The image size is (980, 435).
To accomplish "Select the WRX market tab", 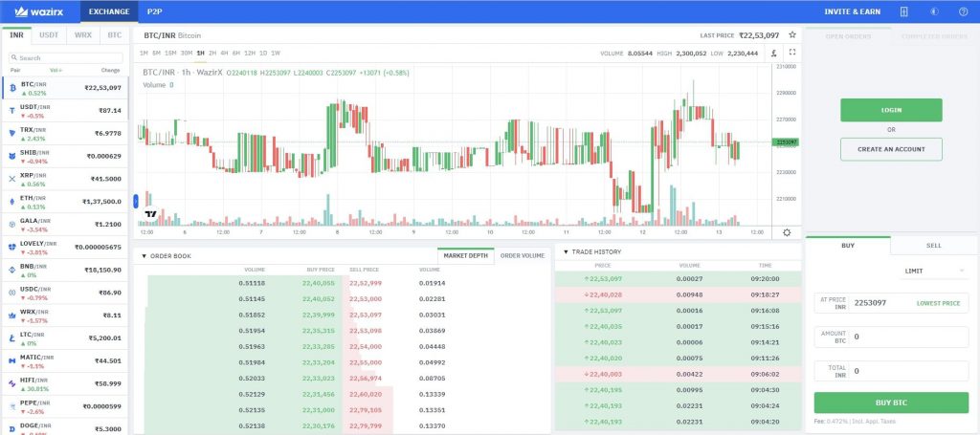I will pyautogui.click(x=83, y=35).
